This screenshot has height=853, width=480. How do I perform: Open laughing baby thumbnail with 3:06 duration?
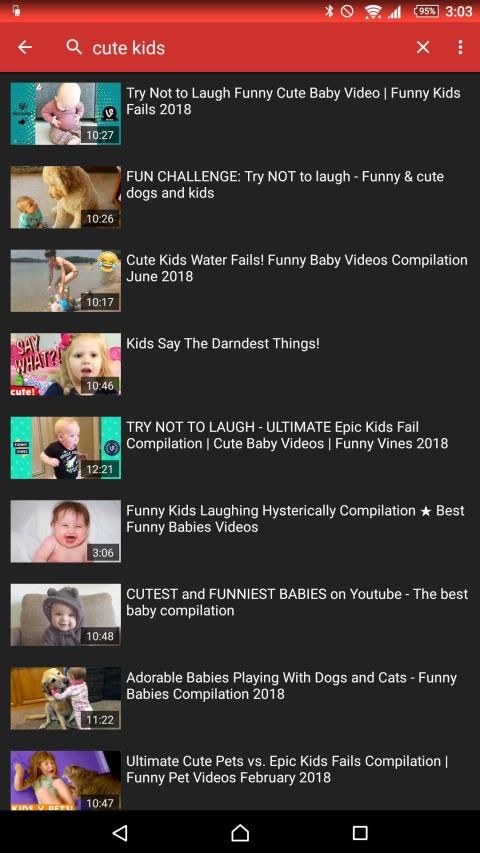65,531
